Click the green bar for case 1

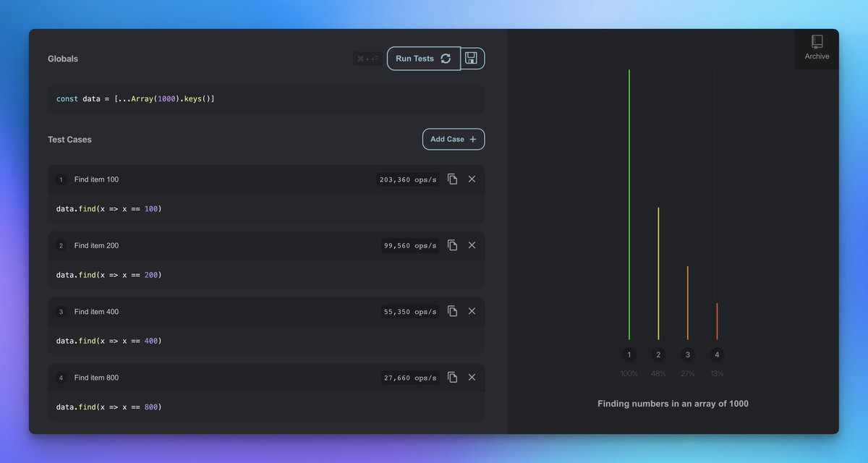629,205
